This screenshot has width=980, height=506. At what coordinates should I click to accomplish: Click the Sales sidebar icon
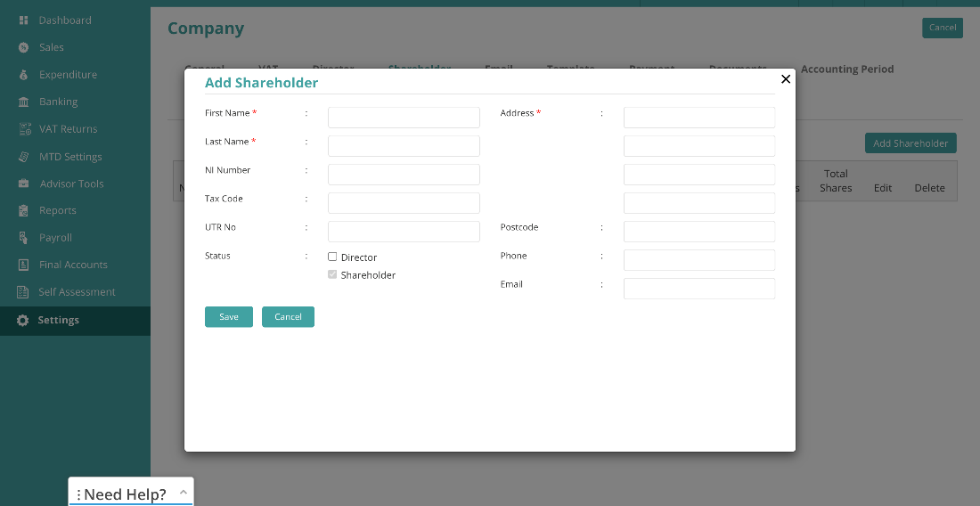click(24, 47)
